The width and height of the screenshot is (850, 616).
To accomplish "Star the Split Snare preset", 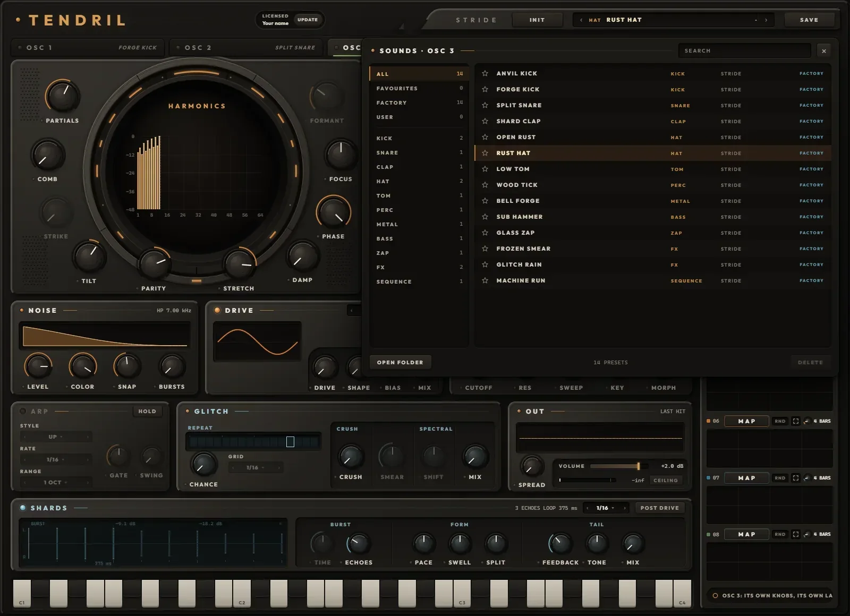I will [485, 105].
